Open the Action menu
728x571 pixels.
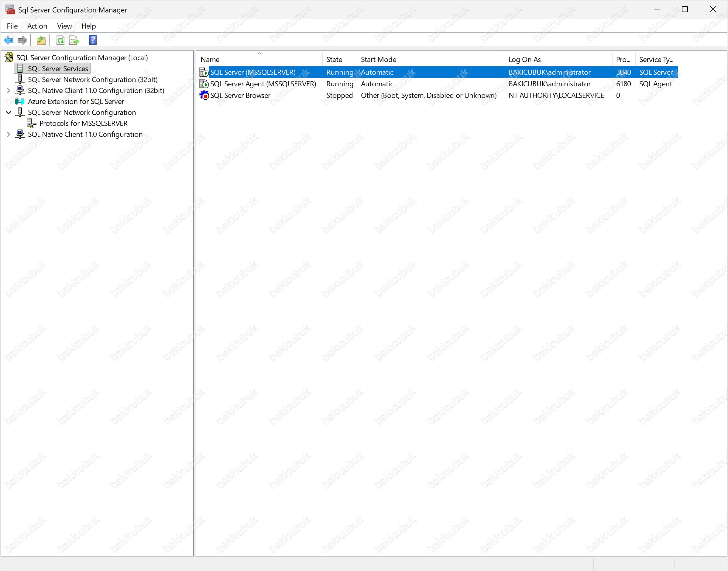(x=37, y=26)
